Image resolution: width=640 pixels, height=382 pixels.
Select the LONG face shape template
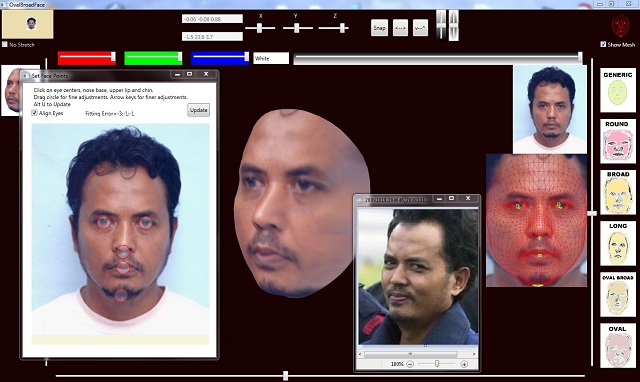pos(618,243)
